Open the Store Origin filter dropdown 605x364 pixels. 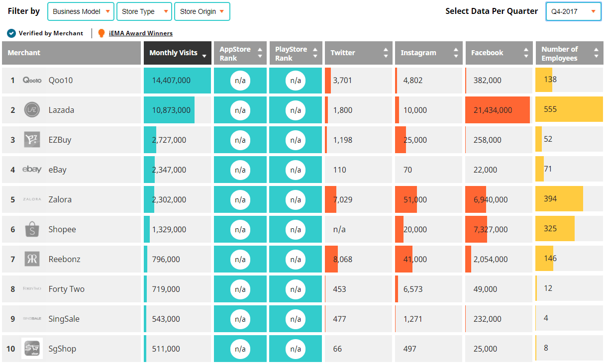pyautogui.click(x=202, y=11)
